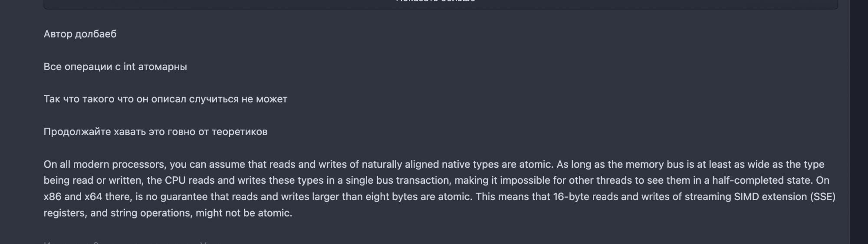868x244 pixels.
Task: Click the line "Продолжайте хавать это говно от теоретиков"
Action: tap(155, 132)
